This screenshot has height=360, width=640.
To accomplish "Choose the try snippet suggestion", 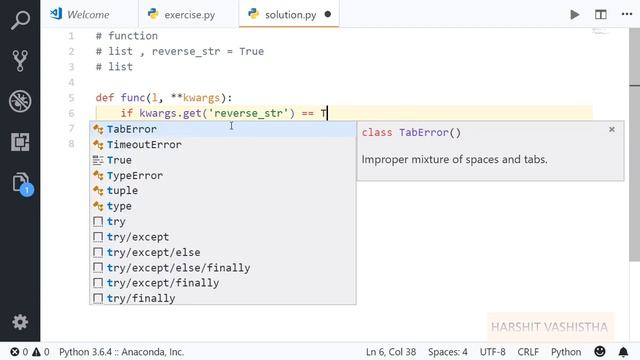I will pos(223,222).
